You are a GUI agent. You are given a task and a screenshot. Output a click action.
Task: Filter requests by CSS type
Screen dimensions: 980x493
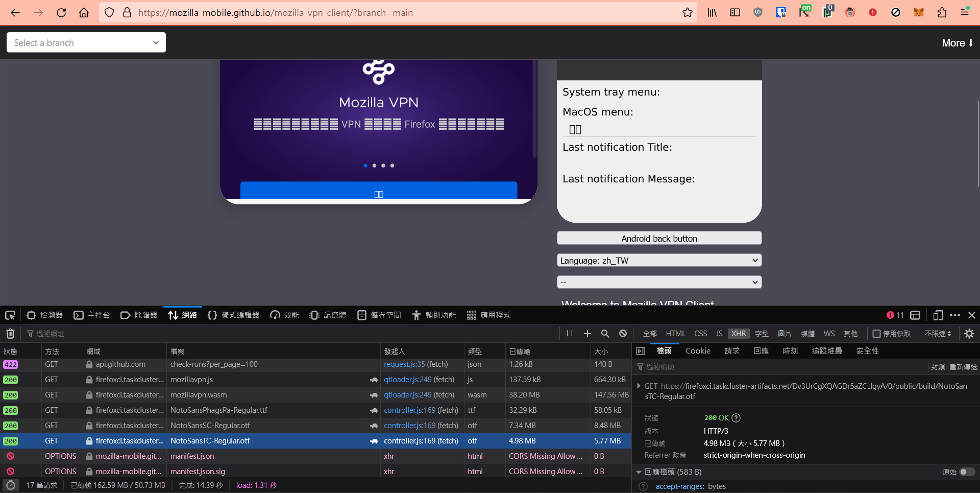(x=700, y=334)
